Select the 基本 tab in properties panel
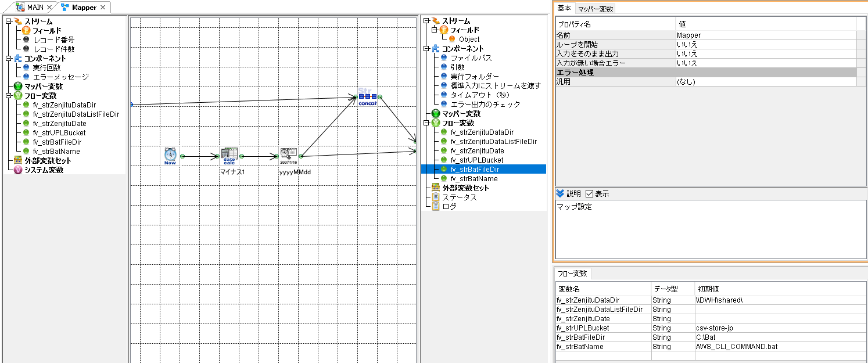The width and height of the screenshot is (868, 363). (x=565, y=9)
